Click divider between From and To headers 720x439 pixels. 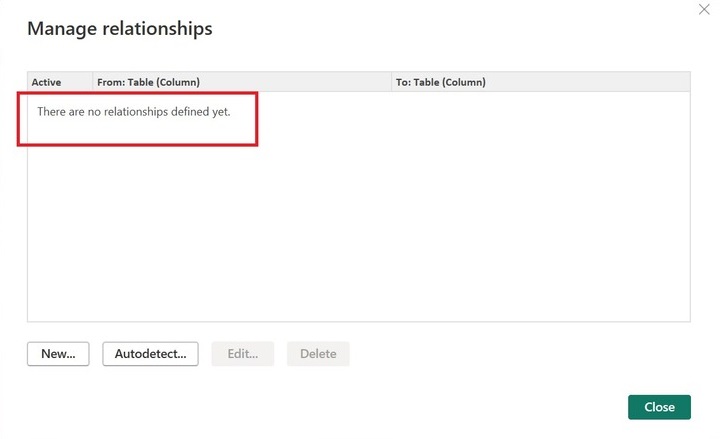point(391,82)
